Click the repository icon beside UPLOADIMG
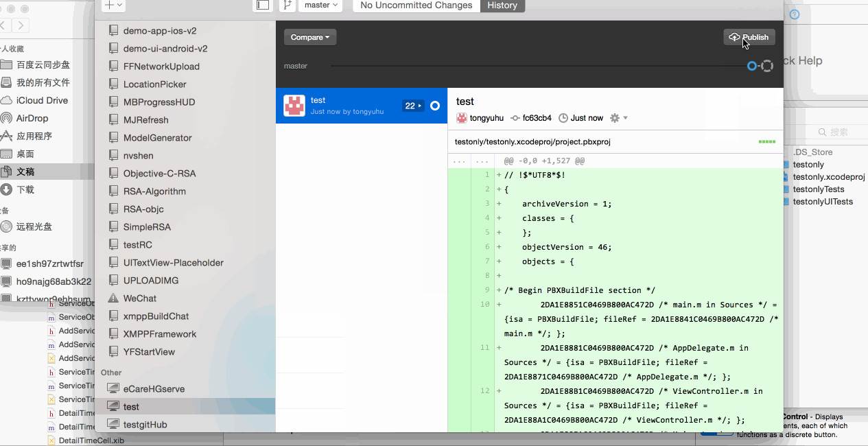The height and width of the screenshot is (446, 868). click(x=114, y=281)
